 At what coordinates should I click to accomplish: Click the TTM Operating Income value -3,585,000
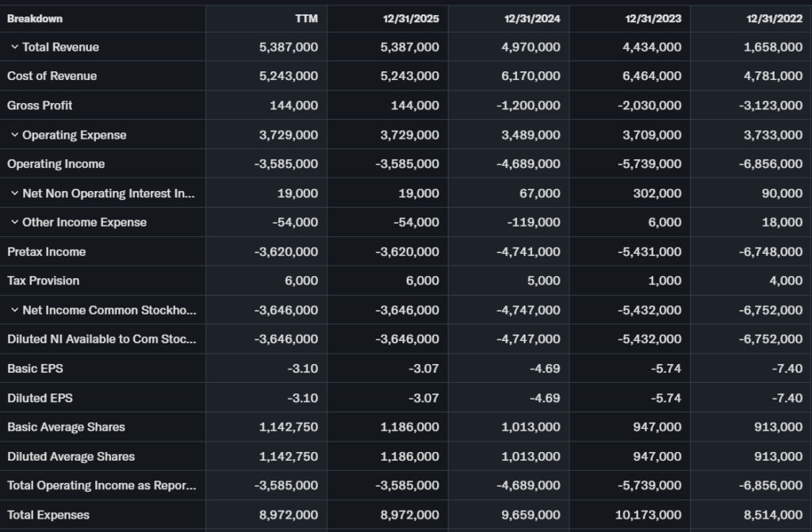pos(285,164)
